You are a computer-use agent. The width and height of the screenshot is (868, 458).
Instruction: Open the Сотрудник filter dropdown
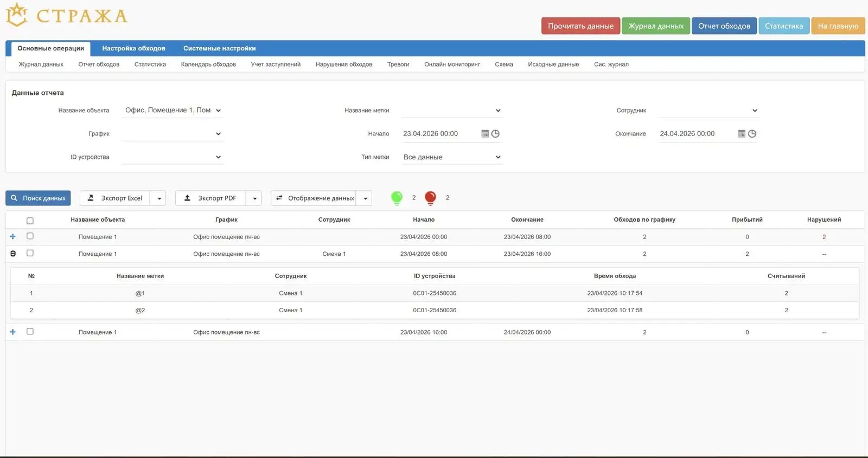(708, 111)
